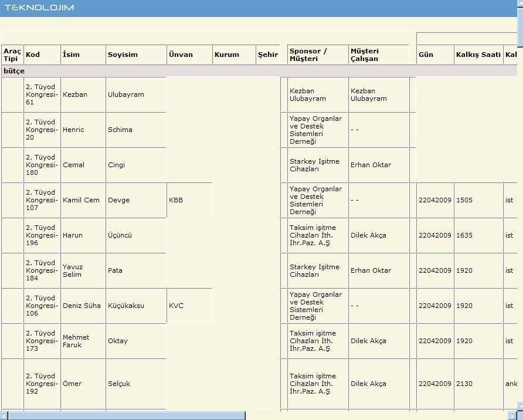This screenshot has width=523, height=420.
Task: Select the Soyisim column header
Action: 136,55
